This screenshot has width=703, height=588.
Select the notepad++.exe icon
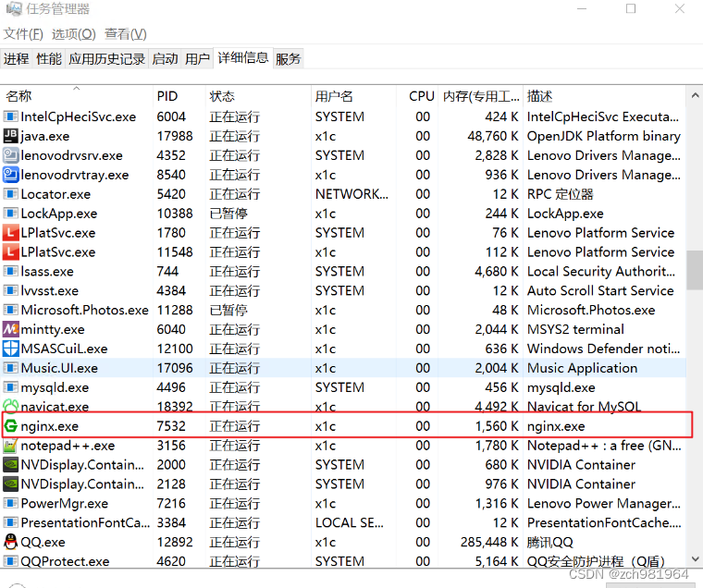pyautogui.click(x=10, y=446)
